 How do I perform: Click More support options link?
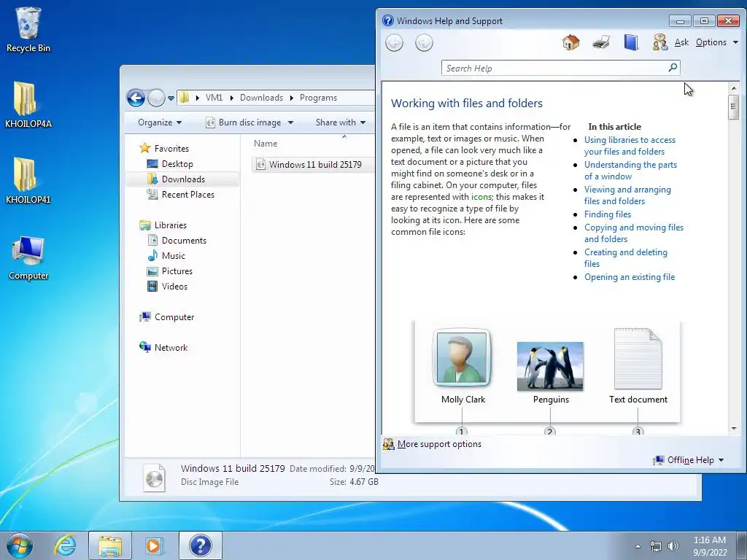(x=439, y=444)
